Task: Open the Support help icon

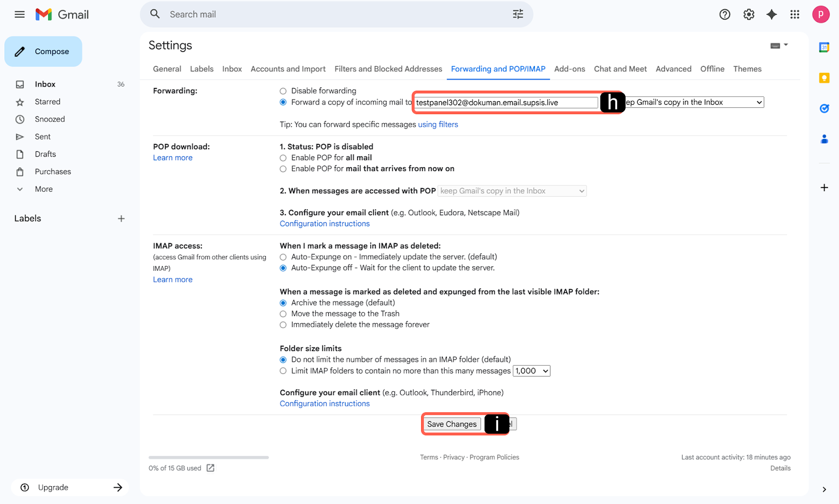Action: click(724, 15)
